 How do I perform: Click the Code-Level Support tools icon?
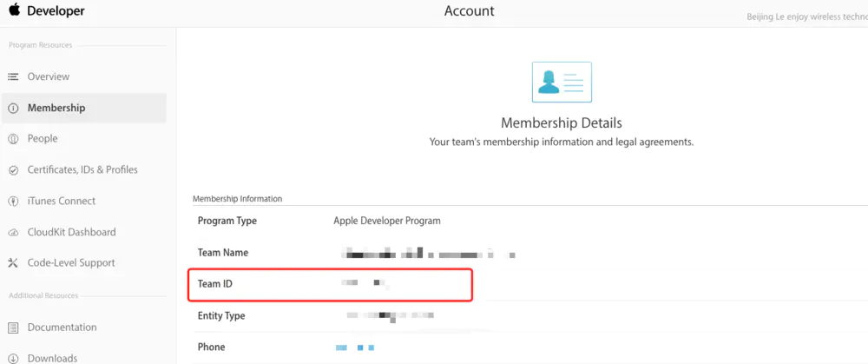[13, 263]
